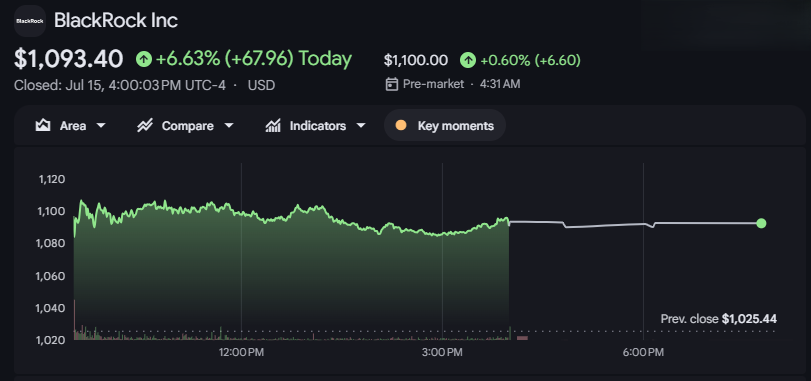This screenshot has width=811, height=381.
Task: Click the Prev. close $1,025.44 label
Action: click(718, 319)
